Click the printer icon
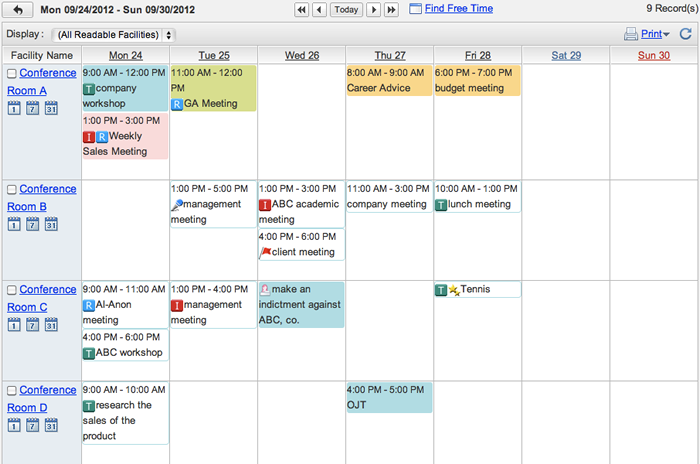Viewport: 700px width, 464px height. [630, 34]
